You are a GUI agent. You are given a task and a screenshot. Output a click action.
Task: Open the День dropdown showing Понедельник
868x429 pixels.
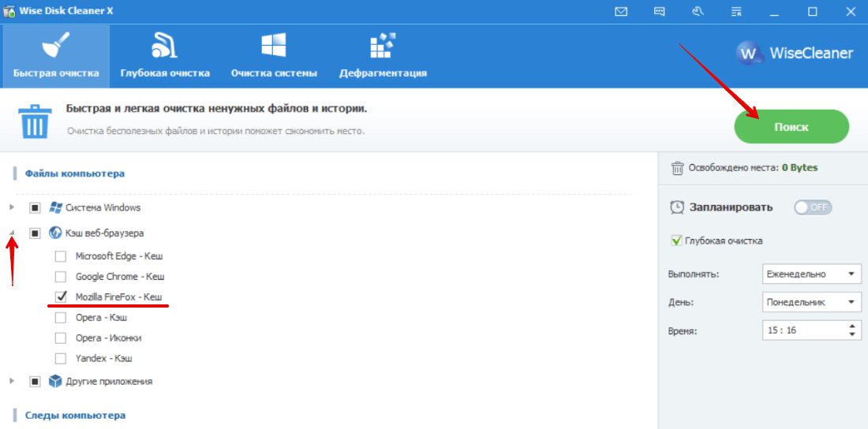point(811,302)
